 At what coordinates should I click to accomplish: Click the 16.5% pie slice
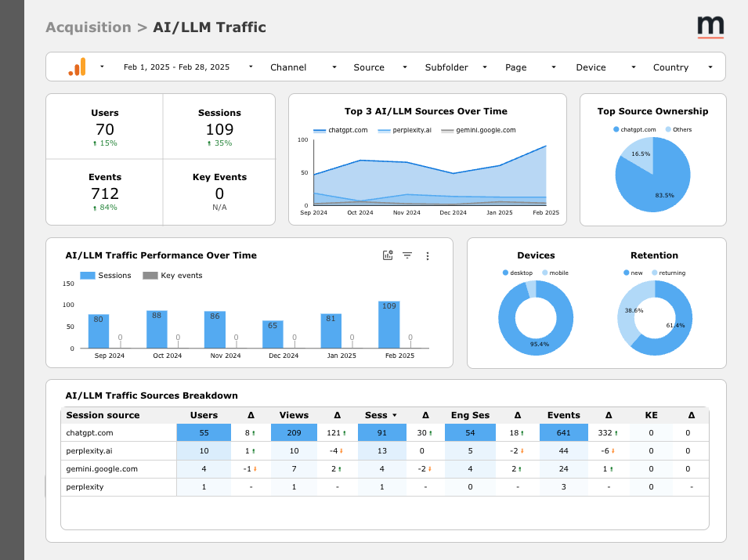[x=640, y=154]
